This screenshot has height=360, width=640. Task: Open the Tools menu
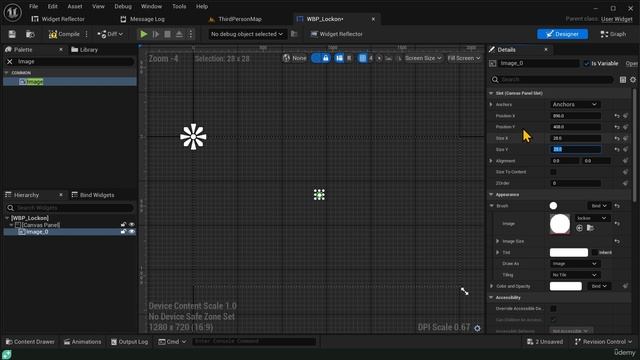pos(179,7)
